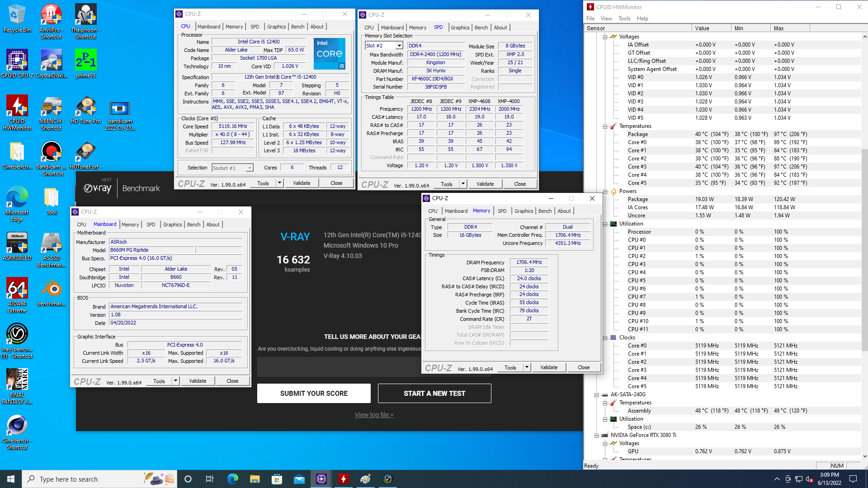Open the Tool folder on desktop
Image resolution: width=868 pixels, height=488 pixels.
51,201
